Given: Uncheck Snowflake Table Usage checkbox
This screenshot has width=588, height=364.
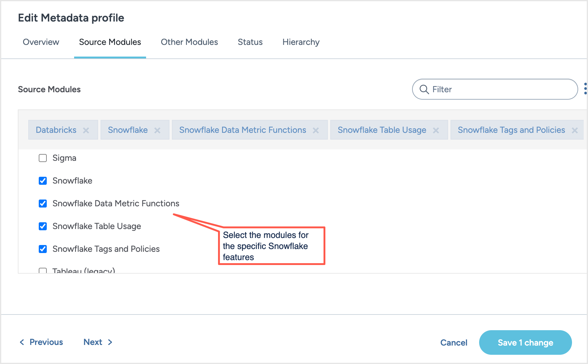Looking at the screenshot, I should 43,226.
